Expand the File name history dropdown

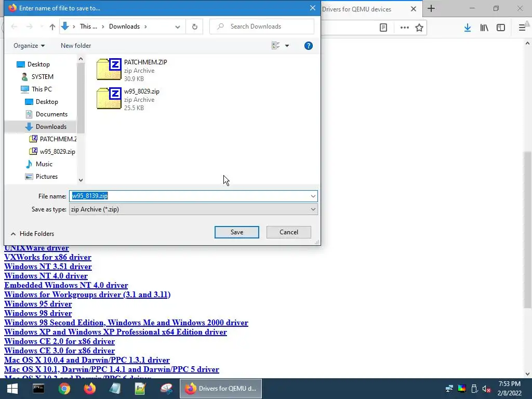tap(313, 196)
